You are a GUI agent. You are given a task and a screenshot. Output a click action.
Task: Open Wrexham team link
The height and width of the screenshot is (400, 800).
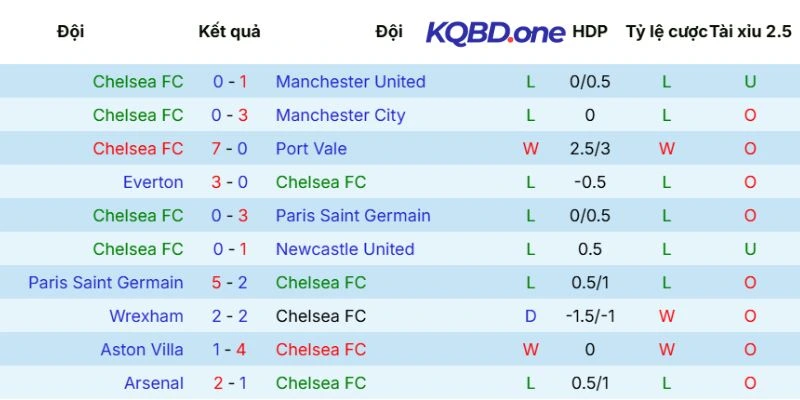pyautogui.click(x=146, y=316)
